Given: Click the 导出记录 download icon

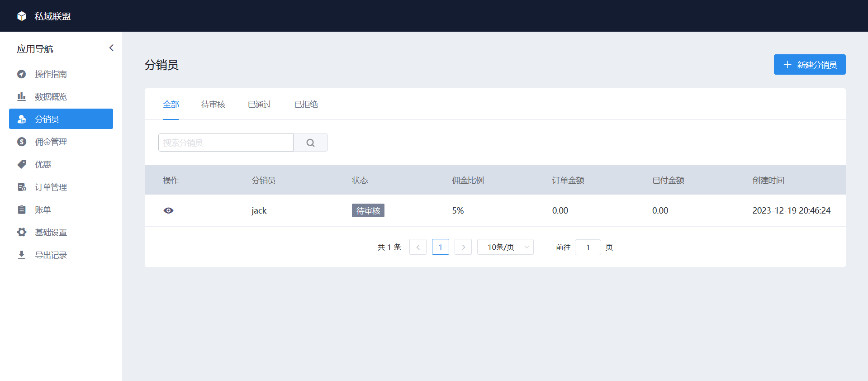Looking at the screenshot, I should (21, 255).
